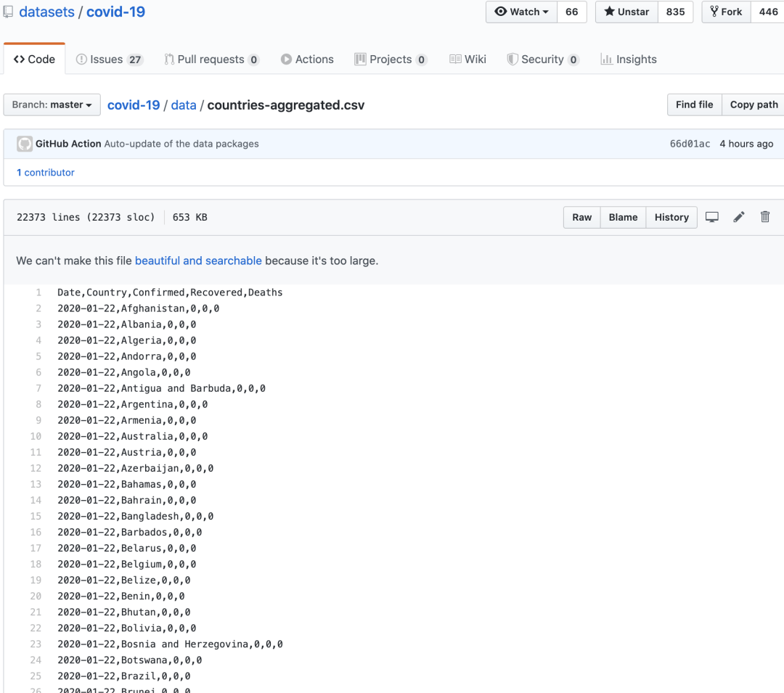The height and width of the screenshot is (693, 784).
Task: Click the countries-aggregated.csv file name
Action: pos(286,105)
